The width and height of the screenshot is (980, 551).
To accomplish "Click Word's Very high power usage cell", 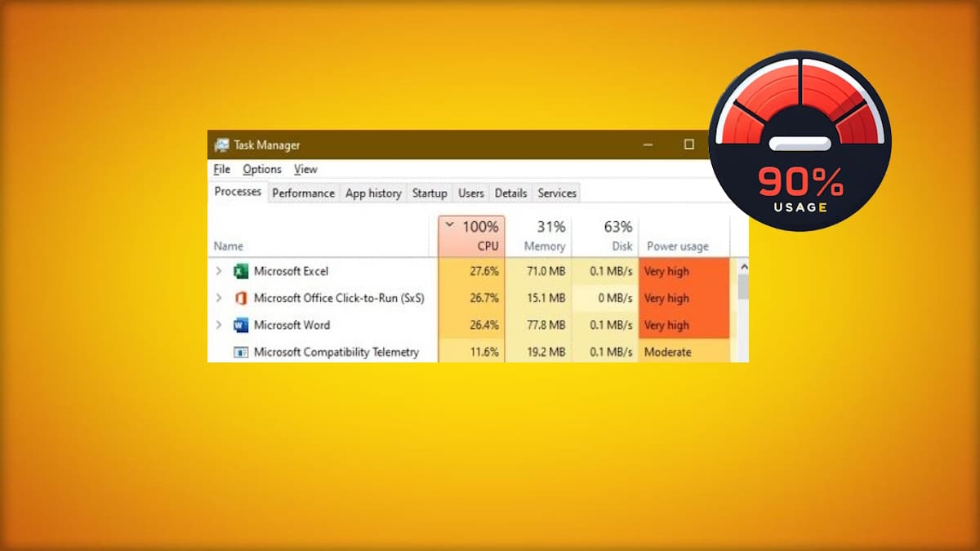I will 684,325.
